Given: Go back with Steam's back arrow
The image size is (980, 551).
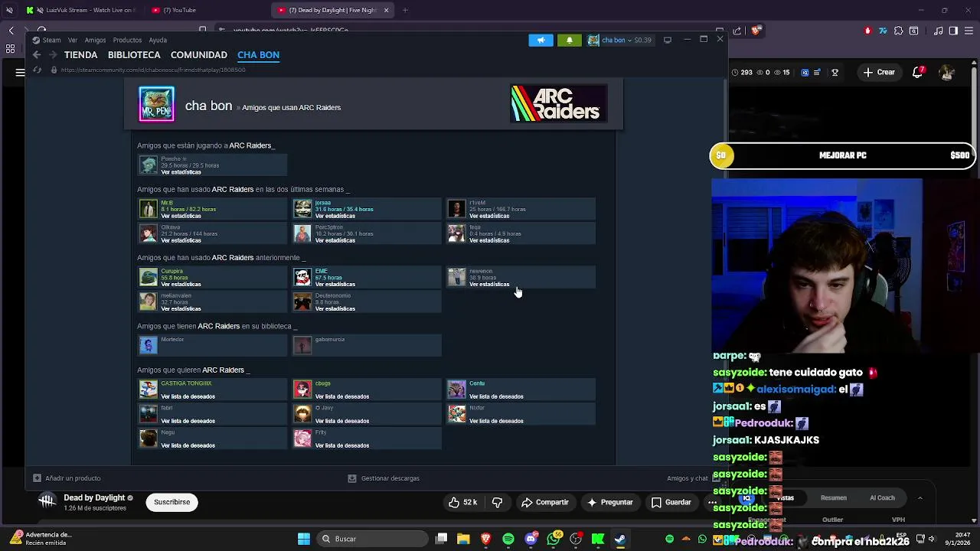Looking at the screenshot, I should tap(37, 55).
